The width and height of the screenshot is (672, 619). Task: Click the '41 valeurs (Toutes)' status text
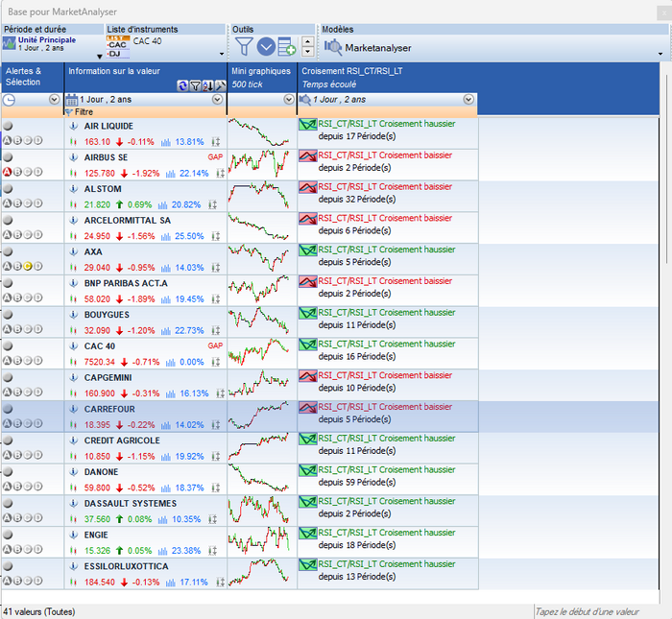coord(39,611)
